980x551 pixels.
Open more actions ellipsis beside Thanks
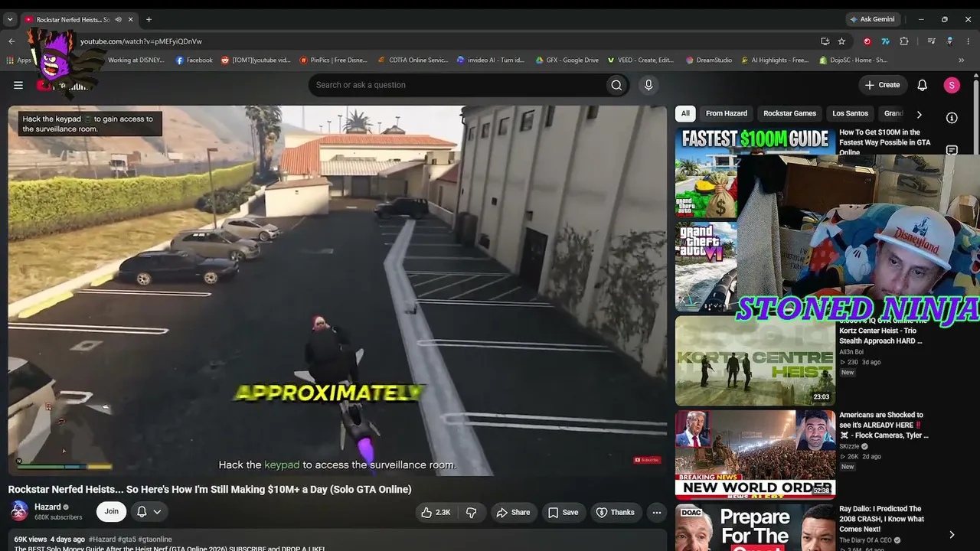656,512
